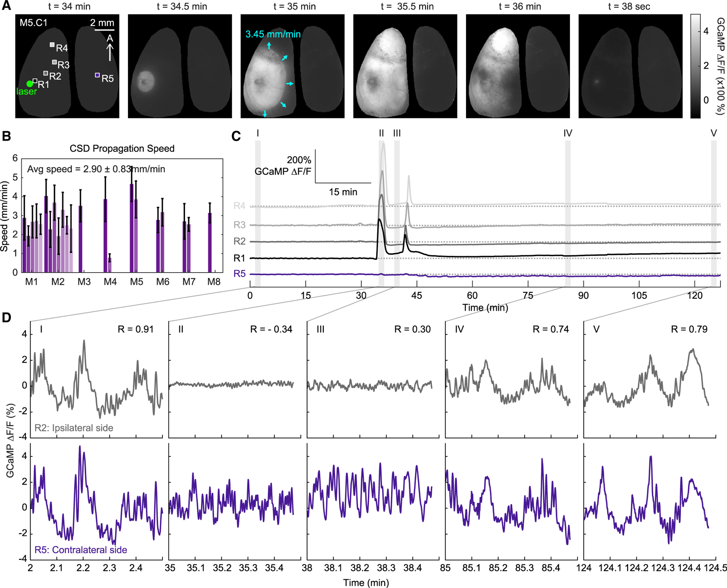Click the R2 trace label in panel C
Screen dimensions: 727x588
pos(240,241)
